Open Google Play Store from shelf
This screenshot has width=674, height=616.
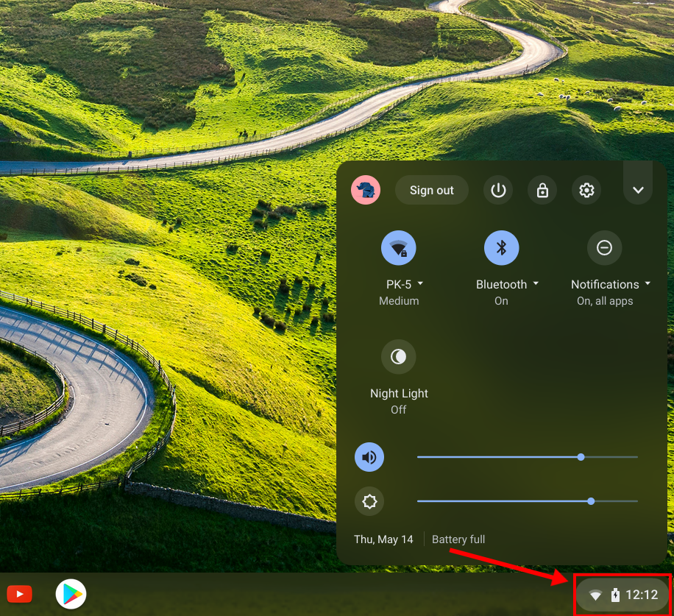[x=71, y=595]
